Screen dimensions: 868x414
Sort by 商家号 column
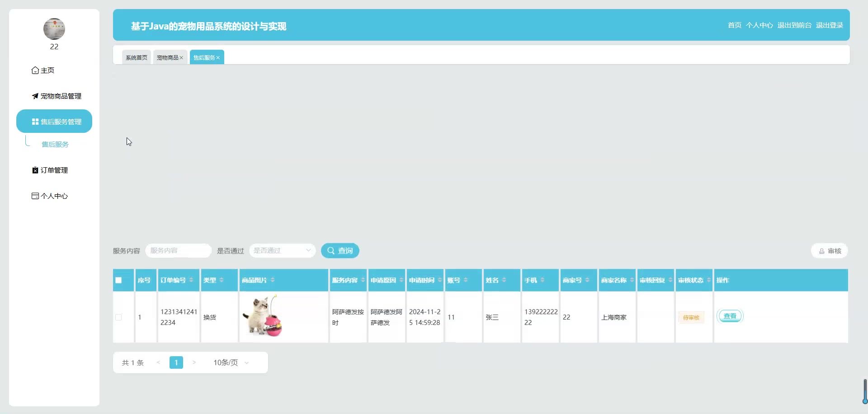[587, 280]
